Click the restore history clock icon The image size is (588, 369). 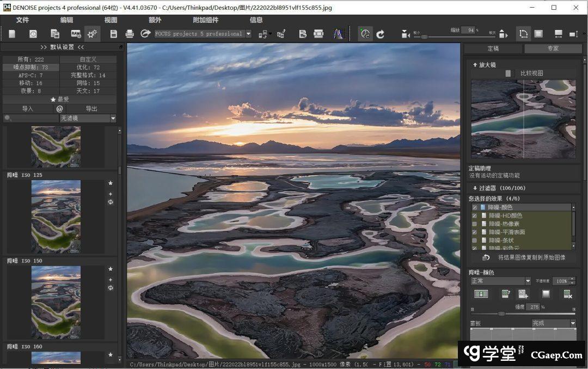click(33, 34)
